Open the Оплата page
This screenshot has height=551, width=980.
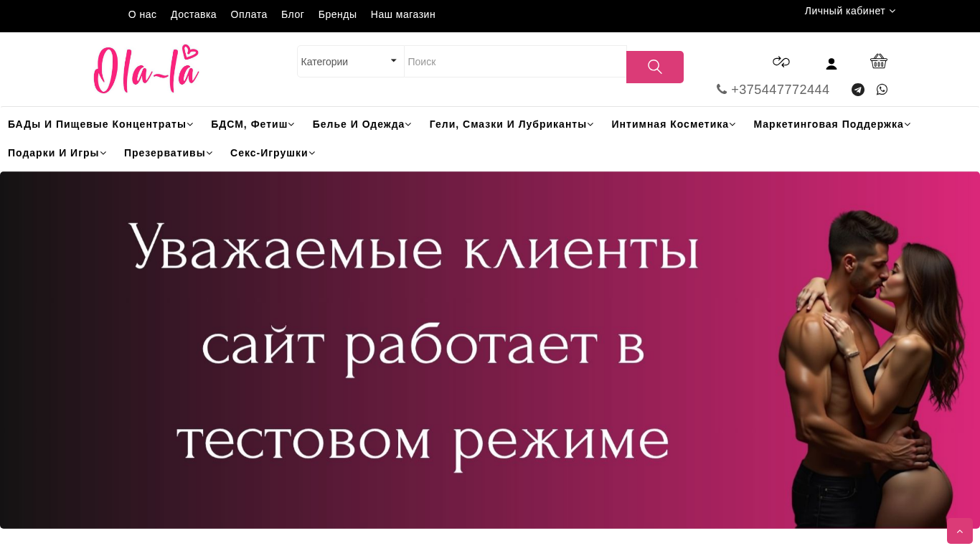tap(249, 14)
